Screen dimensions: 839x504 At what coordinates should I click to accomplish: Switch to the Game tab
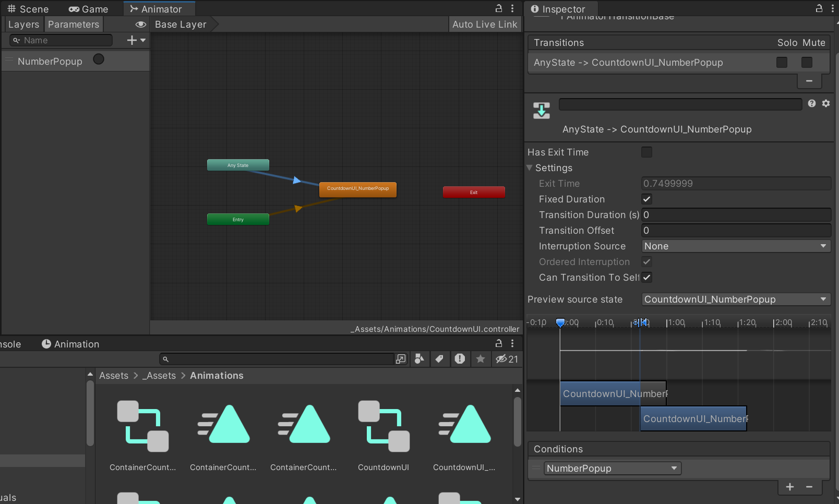tap(88, 9)
